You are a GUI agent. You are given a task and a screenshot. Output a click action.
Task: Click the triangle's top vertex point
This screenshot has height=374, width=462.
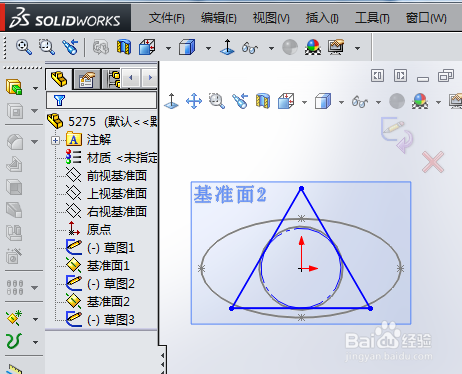(301, 189)
